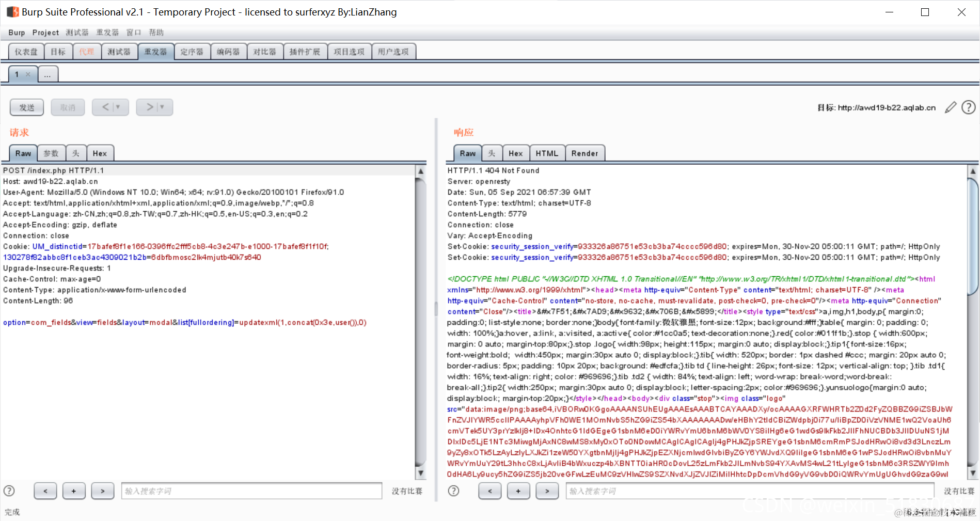Viewport: 980px width, 521px height.
Task: Open the Burp menu
Action: point(17,33)
